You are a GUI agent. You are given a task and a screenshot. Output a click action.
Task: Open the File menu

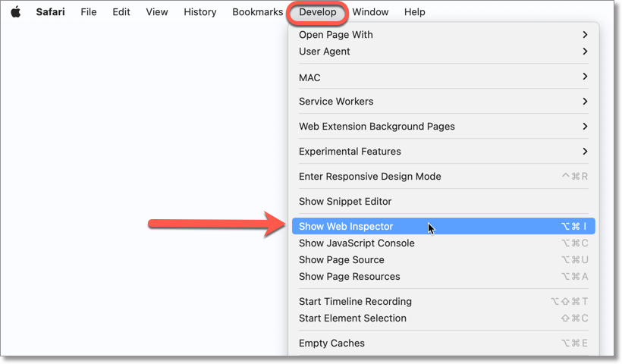click(x=89, y=12)
